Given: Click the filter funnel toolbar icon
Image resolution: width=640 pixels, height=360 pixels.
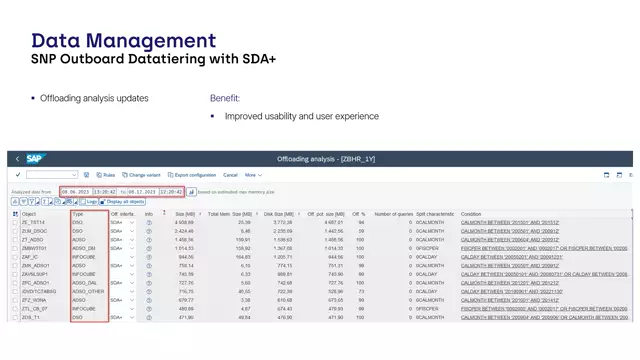Looking at the screenshot, I should point(31,202).
